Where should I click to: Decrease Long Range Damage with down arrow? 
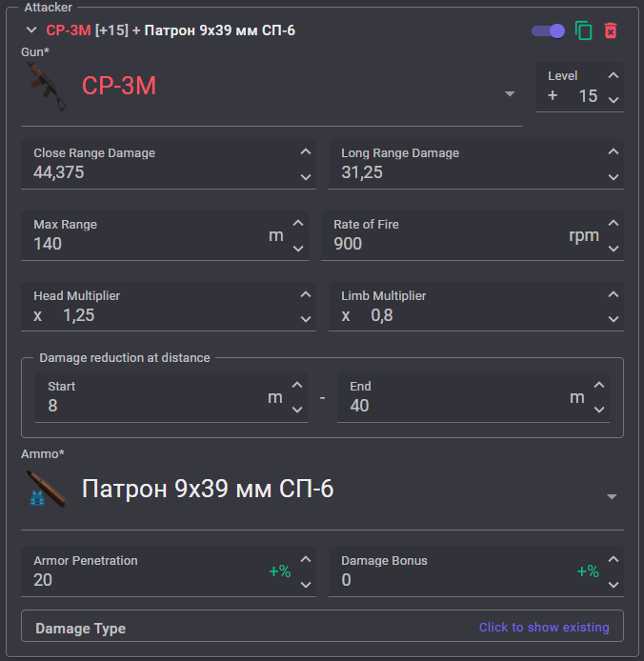[x=614, y=177]
